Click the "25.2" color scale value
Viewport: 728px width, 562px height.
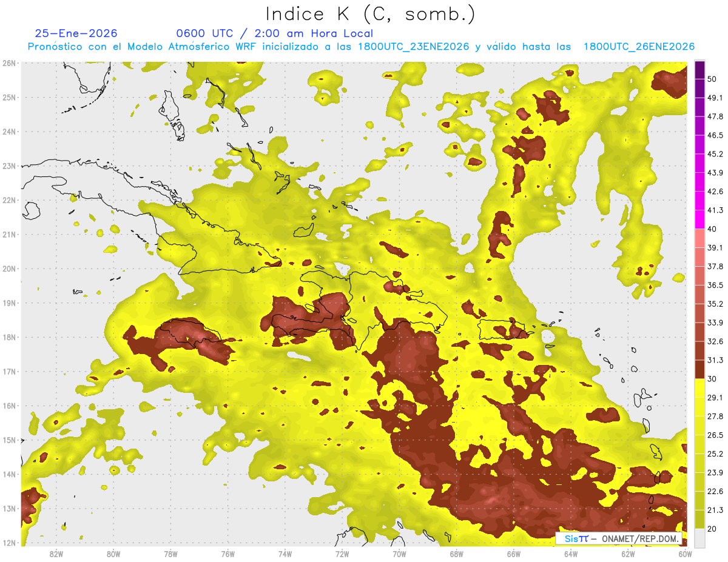click(x=715, y=453)
